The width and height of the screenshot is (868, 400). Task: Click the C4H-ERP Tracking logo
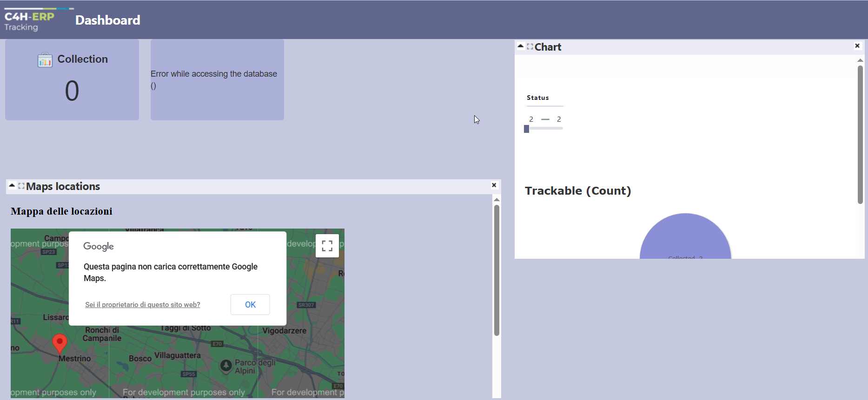point(29,20)
